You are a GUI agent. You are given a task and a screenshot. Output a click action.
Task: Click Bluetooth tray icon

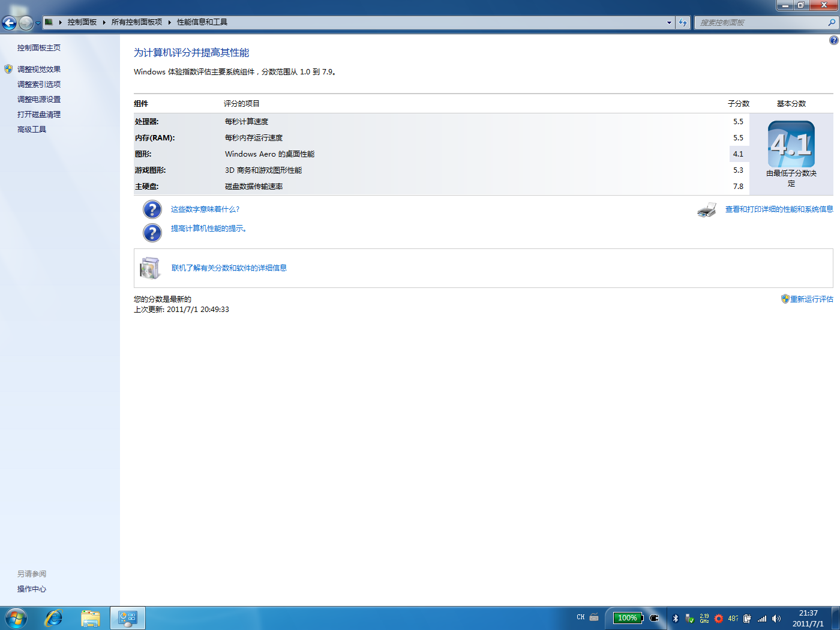click(676, 619)
